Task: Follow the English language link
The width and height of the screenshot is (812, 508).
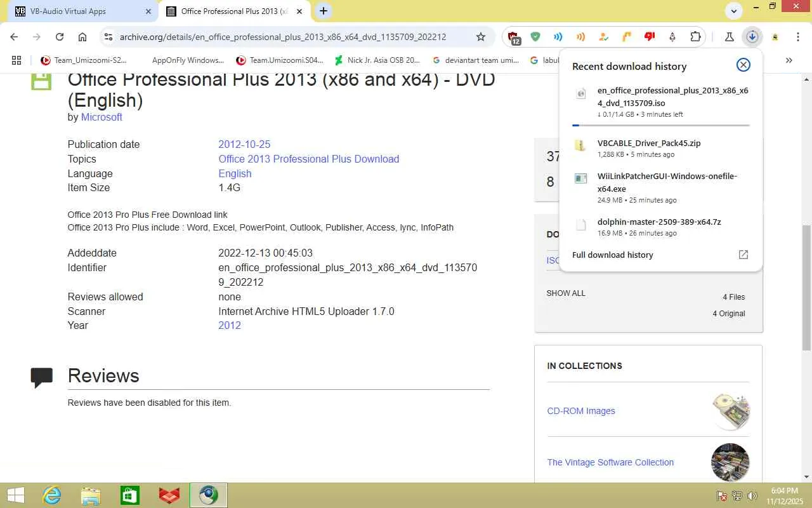Action: click(x=235, y=173)
